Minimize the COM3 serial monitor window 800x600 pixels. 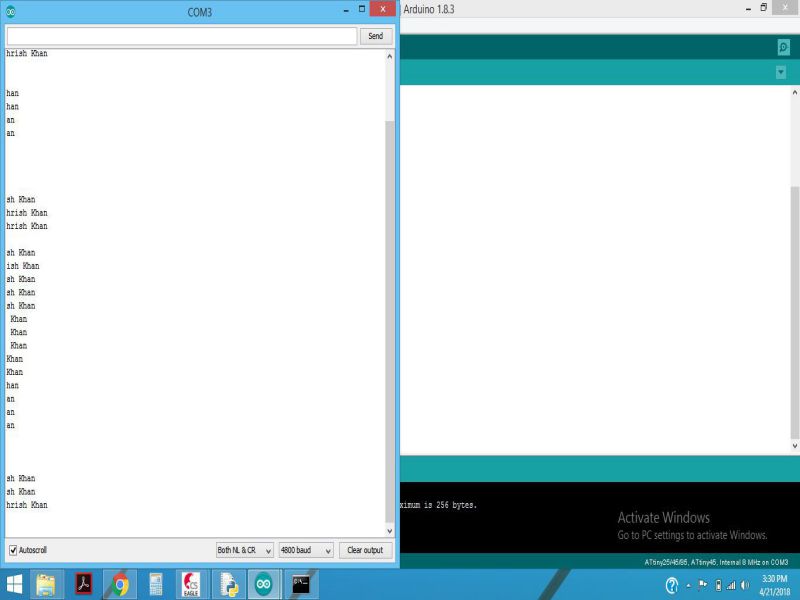[x=346, y=10]
